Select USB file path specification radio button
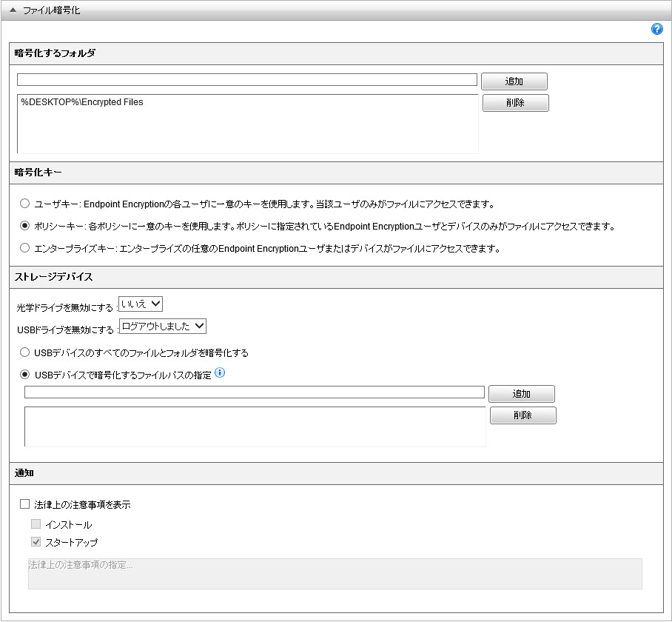Image resolution: width=672 pixels, height=622 pixels. tap(25, 375)
